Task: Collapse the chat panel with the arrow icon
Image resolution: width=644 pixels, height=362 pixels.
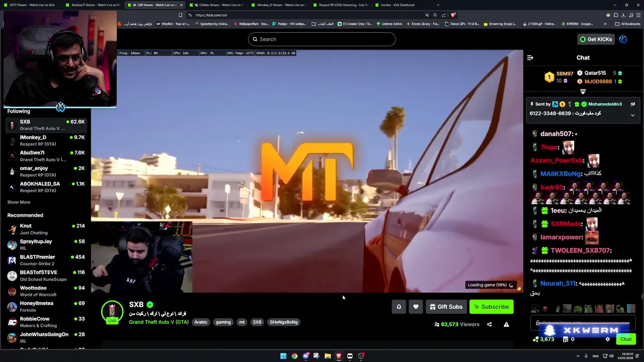Action: click(x=530, y=58)
